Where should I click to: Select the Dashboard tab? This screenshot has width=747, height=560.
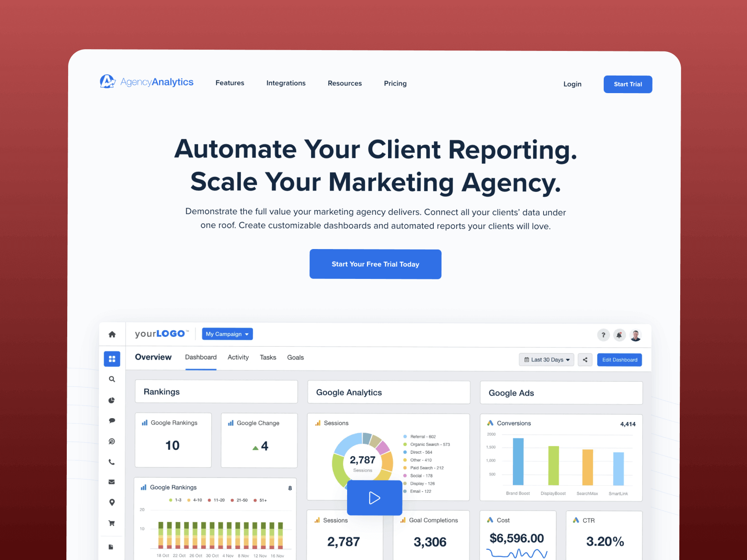(201, 358)
